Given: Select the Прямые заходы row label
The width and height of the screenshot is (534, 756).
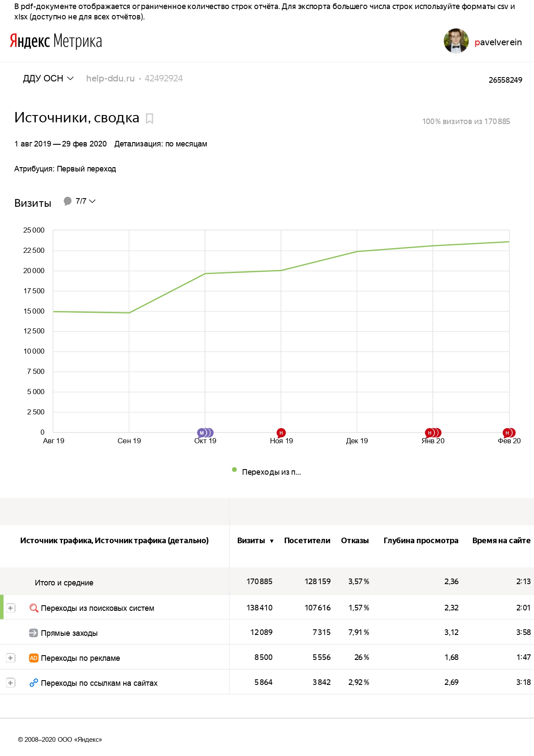Looking at the screenshot, I should pos(69,633).
